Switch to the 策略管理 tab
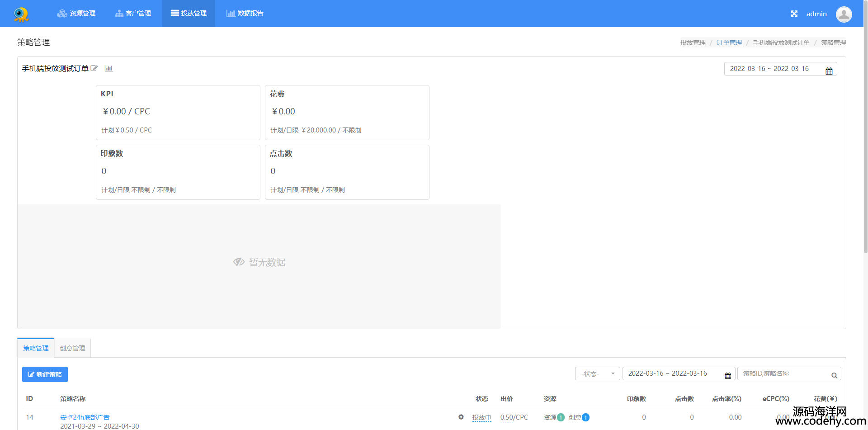 (x=36, y=348)
